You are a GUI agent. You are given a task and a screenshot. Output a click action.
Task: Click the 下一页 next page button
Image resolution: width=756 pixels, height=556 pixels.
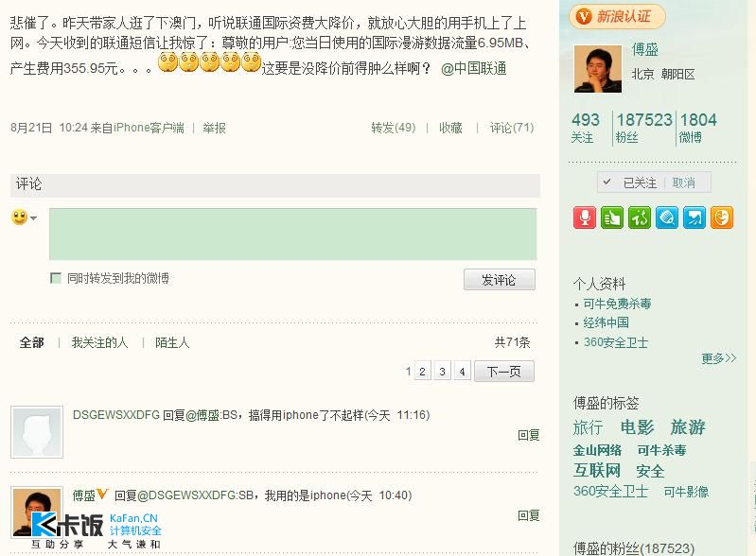503,372
